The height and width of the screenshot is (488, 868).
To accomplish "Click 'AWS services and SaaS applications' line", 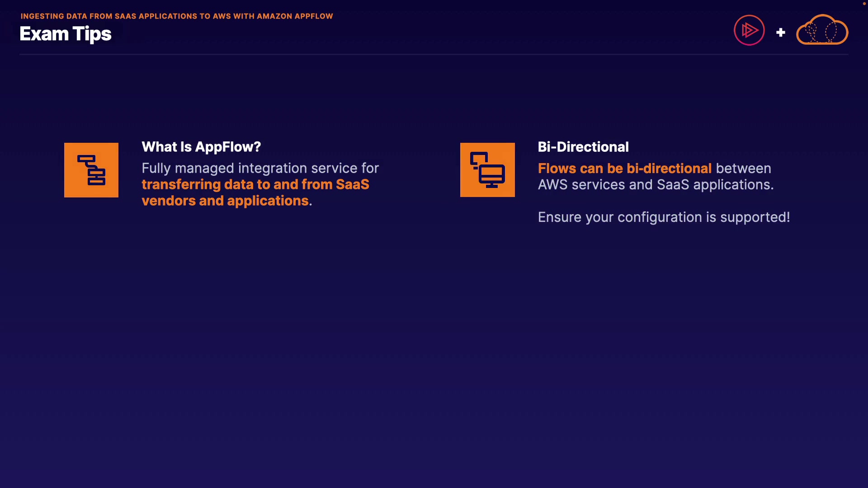I will click(x=656, y=184).
